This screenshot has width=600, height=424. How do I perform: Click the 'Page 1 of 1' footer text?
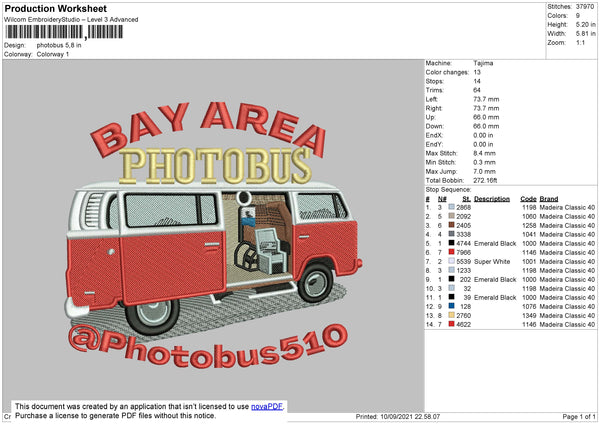(579, 416)
